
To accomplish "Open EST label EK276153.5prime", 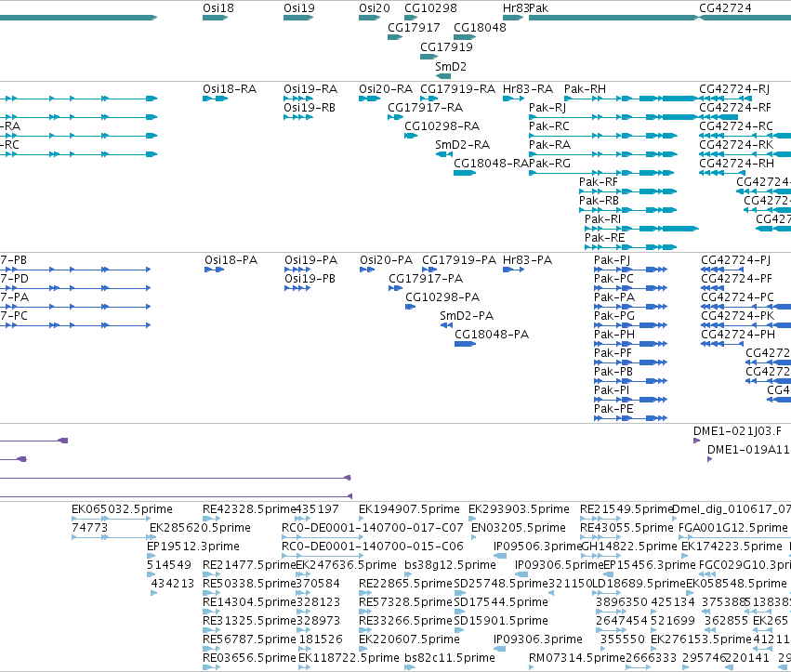I will coord(701,639).
